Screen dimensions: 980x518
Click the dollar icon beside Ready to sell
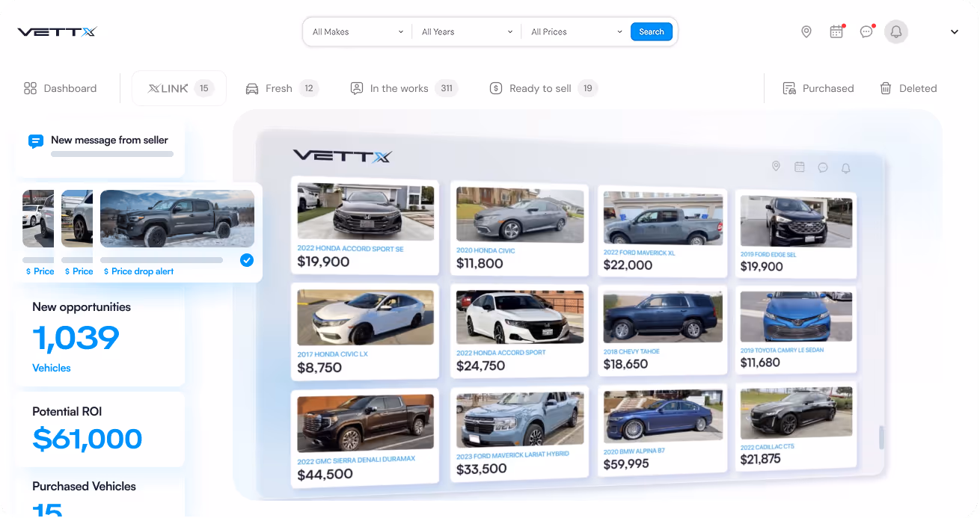495,88
